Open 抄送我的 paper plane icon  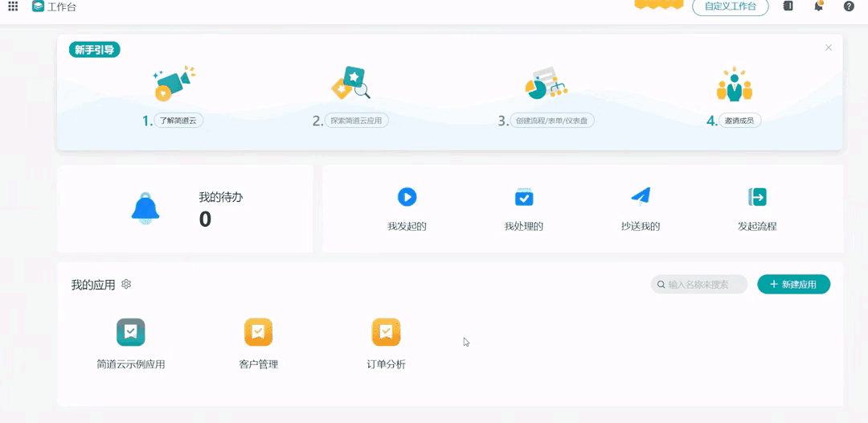[x=640, y=196]
